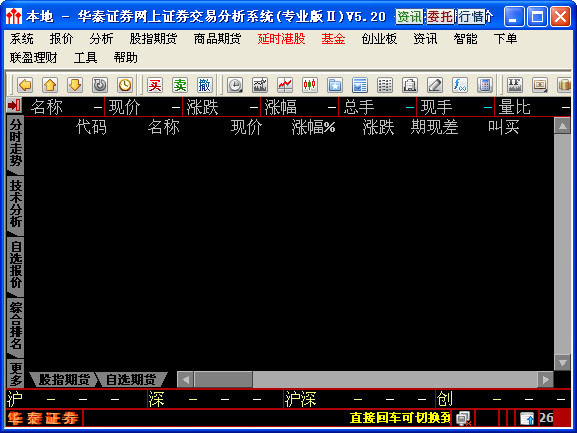Click the red line chart icon
This screenshot has height=433, width=577.
pyautogui.click(x=285, y=85)
